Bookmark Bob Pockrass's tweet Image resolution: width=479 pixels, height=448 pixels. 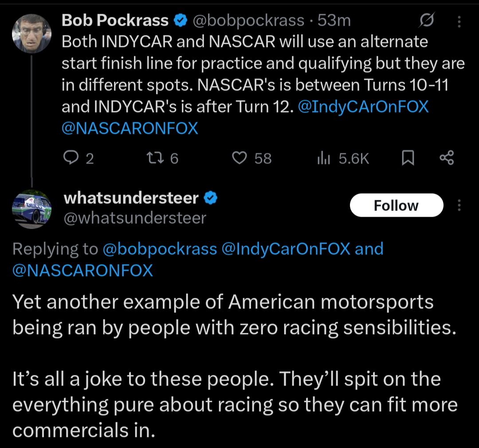pyautogui.click(x=408, y=158)
